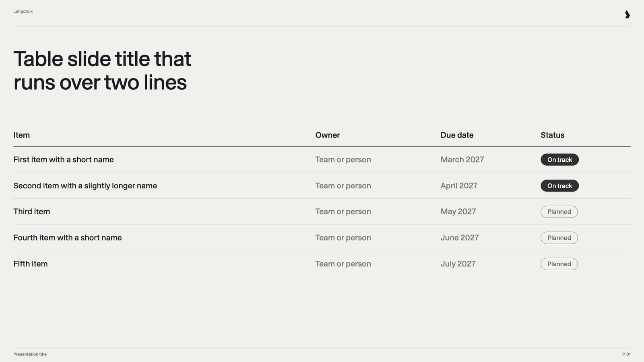644x362 pixels.
Task: Select the slide title 'Table slide title that runs over two lines'
Action: 102,70
